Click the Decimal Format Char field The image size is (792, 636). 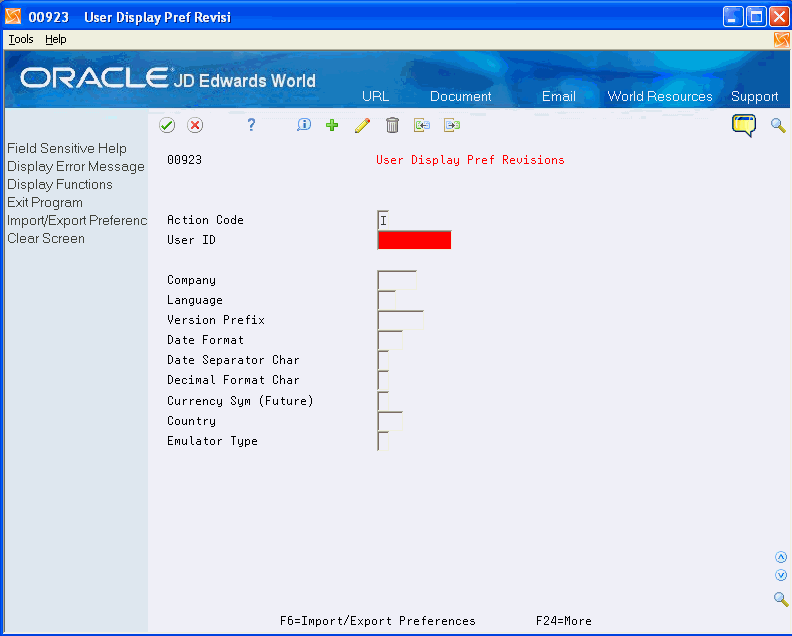(x=383, y=380)
